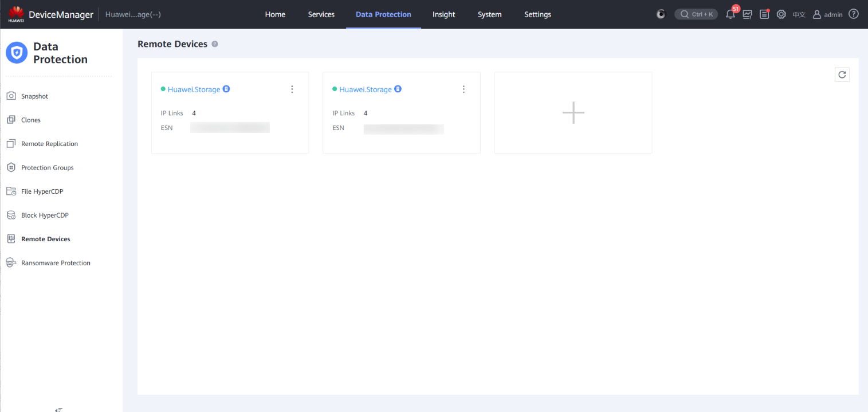Open the help question mark icon
This screenshot has height=412, width=868.
tap(854, 14)
